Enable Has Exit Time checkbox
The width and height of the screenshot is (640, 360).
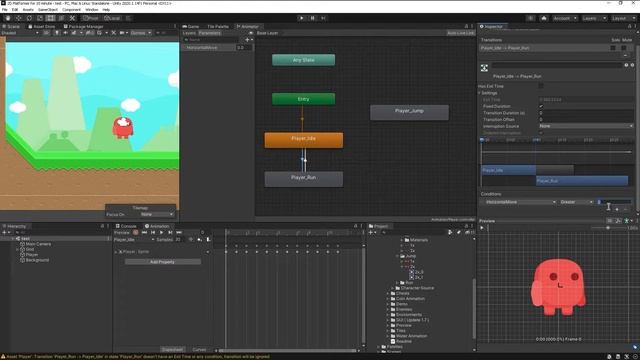coord(541,86)
